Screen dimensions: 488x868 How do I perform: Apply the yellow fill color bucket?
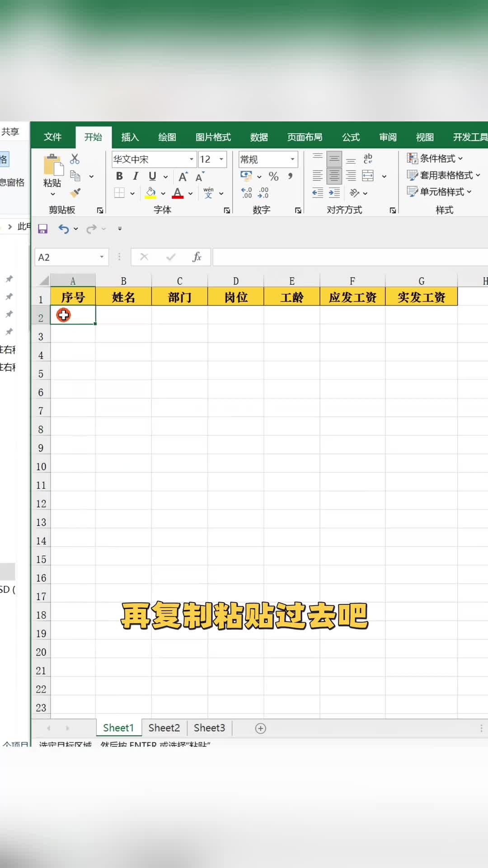(150, 193)
